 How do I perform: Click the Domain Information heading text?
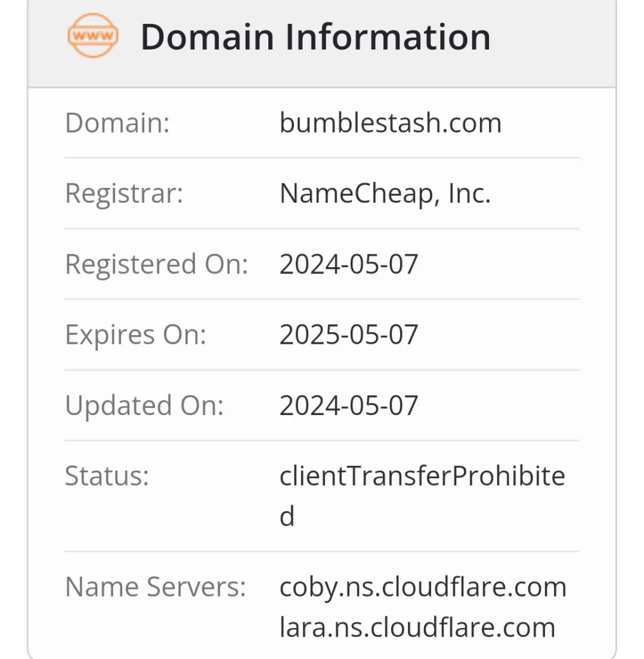[x=315, y=37]
